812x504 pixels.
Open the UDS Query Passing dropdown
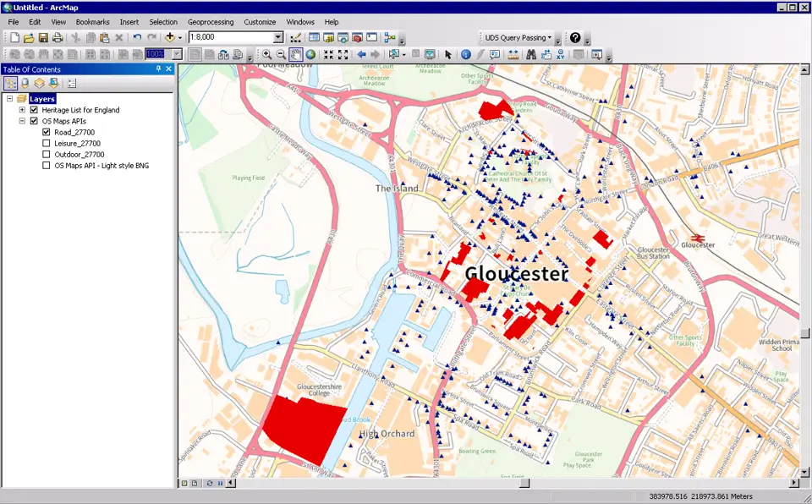[518, 38]
